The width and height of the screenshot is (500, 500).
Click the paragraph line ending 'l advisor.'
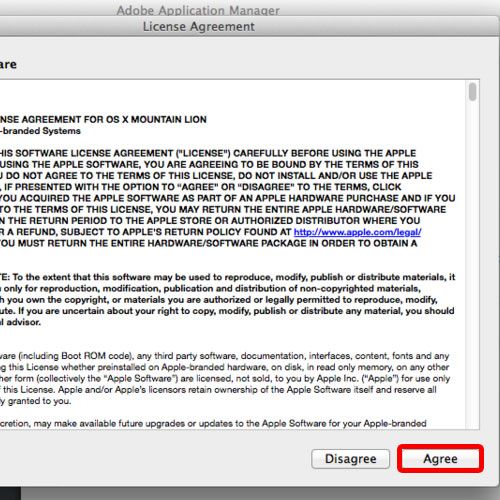[x=20, y=322]
